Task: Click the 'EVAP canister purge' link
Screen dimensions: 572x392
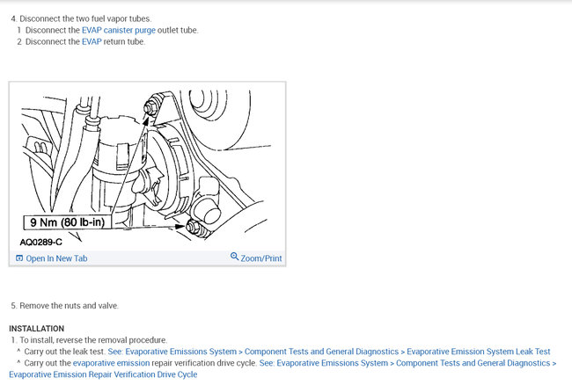Action: [x=119, y=30]
